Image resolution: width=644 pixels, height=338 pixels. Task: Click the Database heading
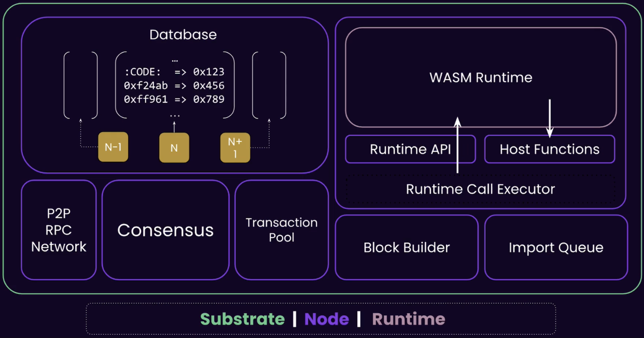(183, 34)
